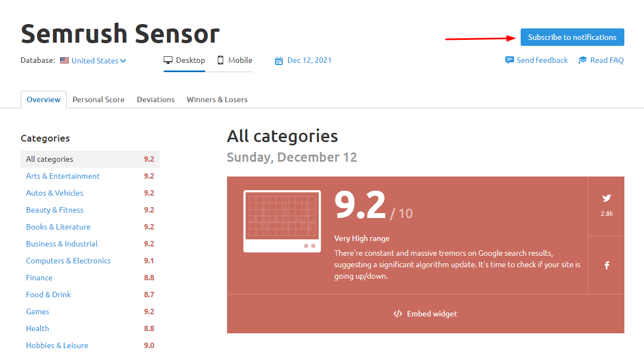Select the All categories row in sidebar
The height and width of the screenshot is (353, 644).
point(49,159)
